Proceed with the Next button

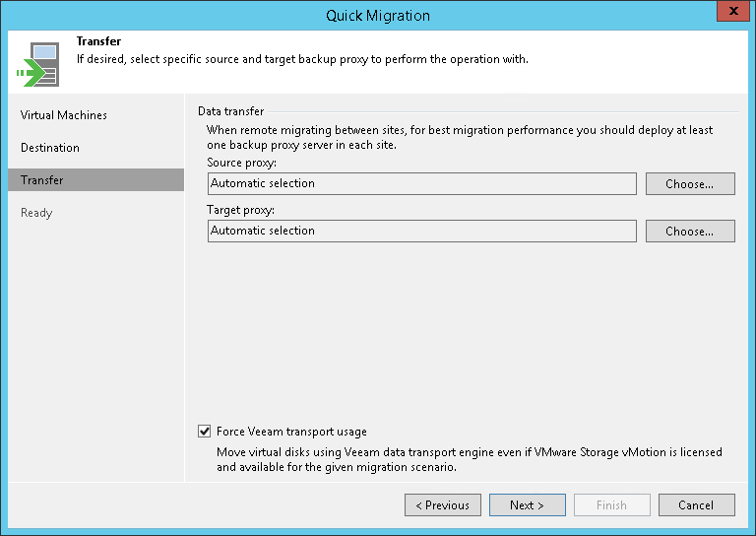pyautogui.click(x=527, y=505)
